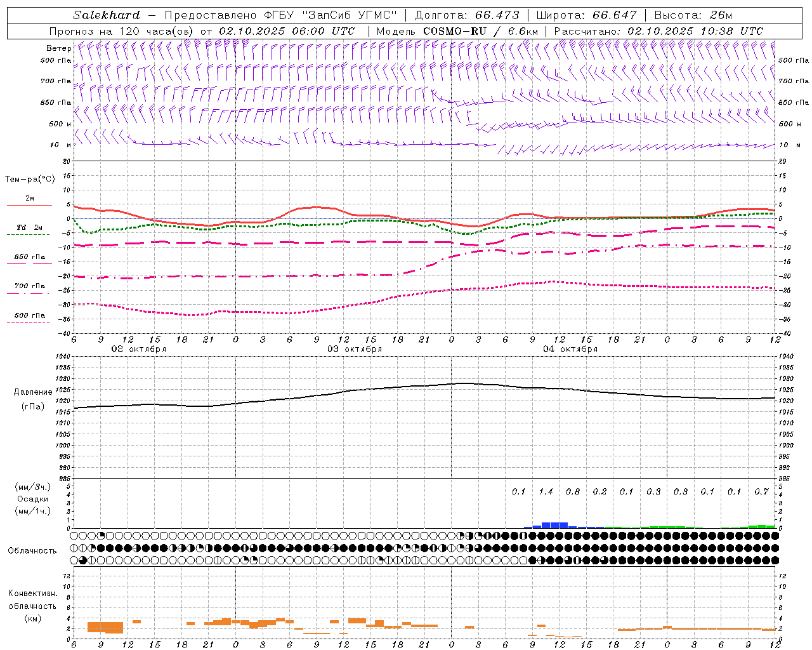Click the "Давление" pressure panel label

tap(33, 392)
